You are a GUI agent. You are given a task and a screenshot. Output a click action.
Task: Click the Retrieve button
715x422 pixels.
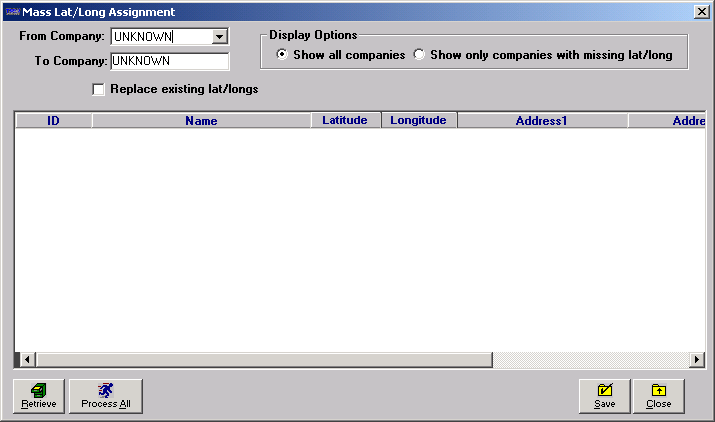[x=39, y=396]
